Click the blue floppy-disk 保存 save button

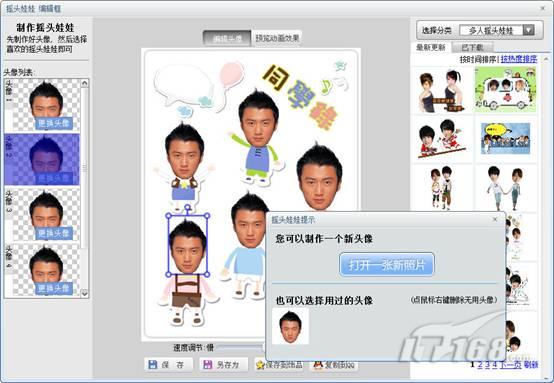click(x=169, y=365)
